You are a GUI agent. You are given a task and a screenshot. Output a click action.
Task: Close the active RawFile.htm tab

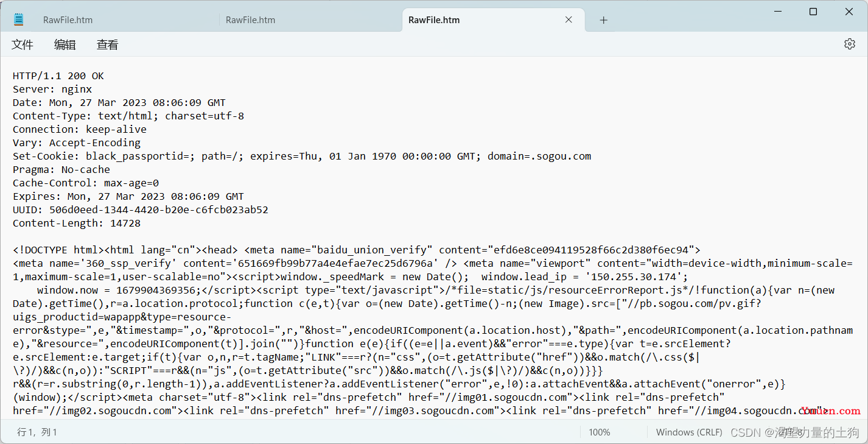click(x=569, y=19)
